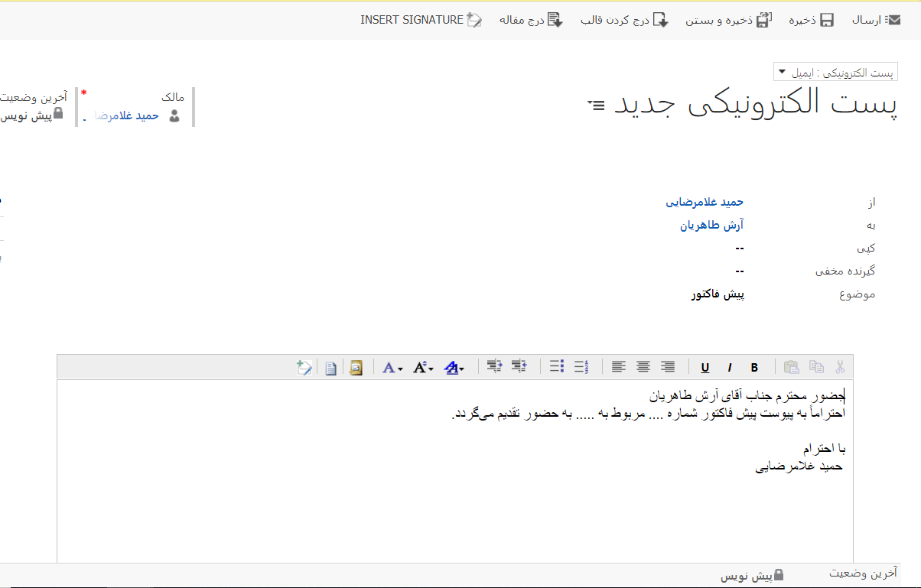921x588 pixels.
Task: Click INSERT SIGNATURE in command bar
Action: tap(421, 21)
